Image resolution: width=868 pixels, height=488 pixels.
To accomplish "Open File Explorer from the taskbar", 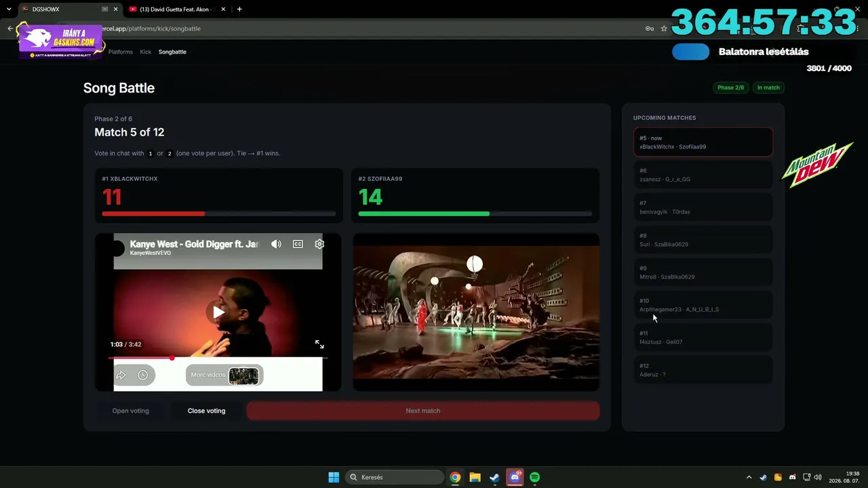I will tap(475, 477).
